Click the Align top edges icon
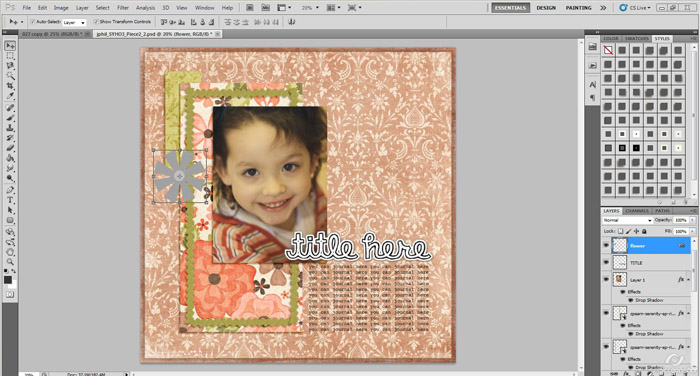700x376 pixels. 164,21
